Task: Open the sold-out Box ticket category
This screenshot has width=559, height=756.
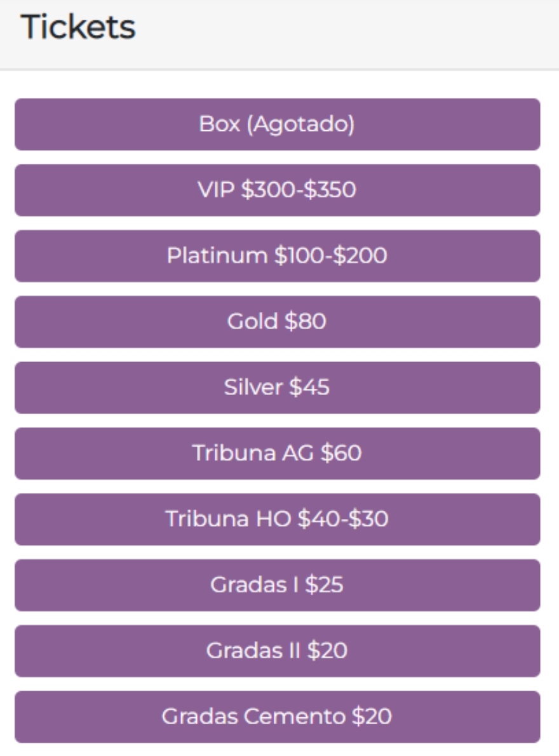Action: click(277, 125)
